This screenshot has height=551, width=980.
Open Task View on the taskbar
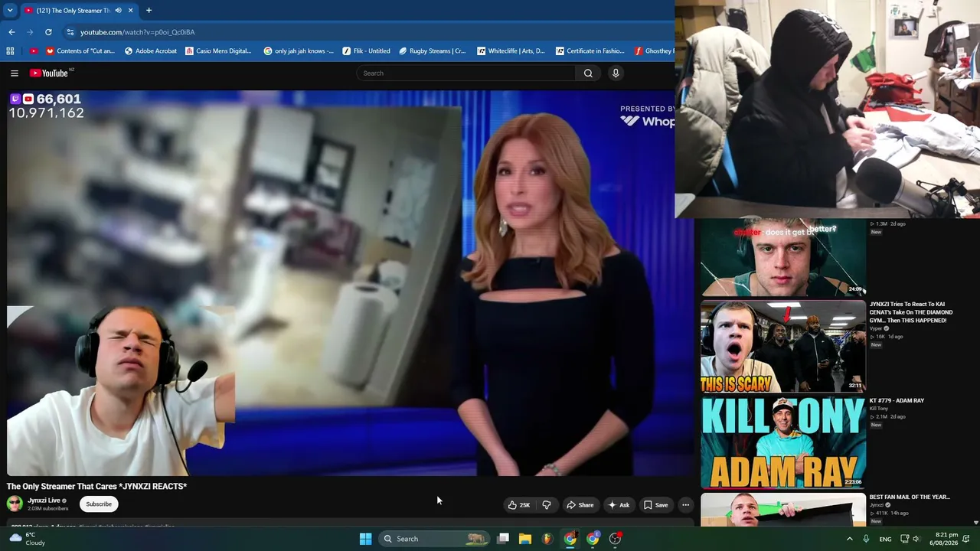click(503, 539)
